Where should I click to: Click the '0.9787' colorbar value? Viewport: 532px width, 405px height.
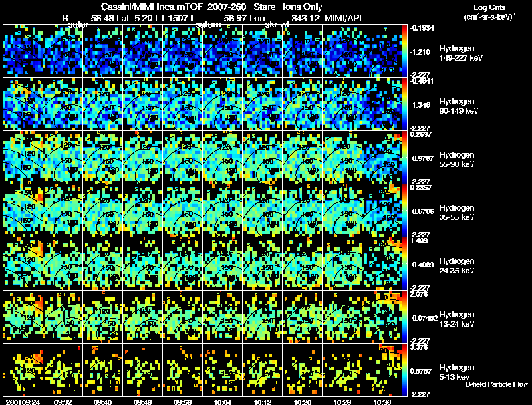[423, 158]
